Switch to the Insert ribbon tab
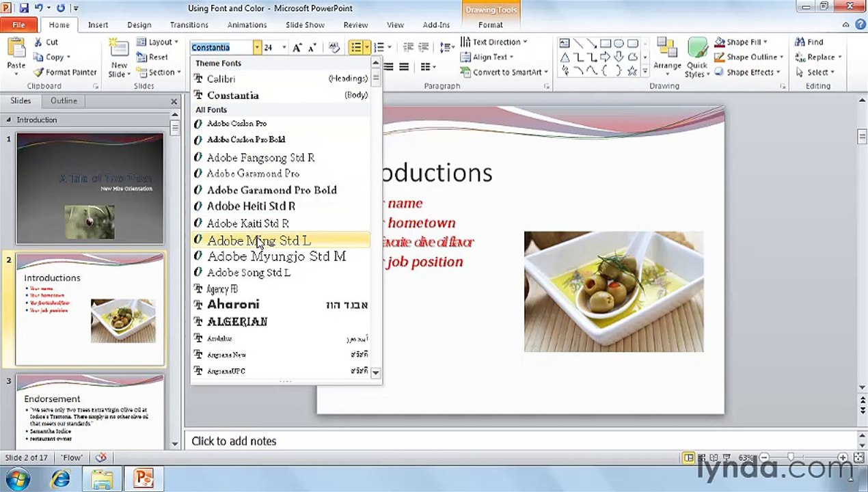 click(98, 25)
